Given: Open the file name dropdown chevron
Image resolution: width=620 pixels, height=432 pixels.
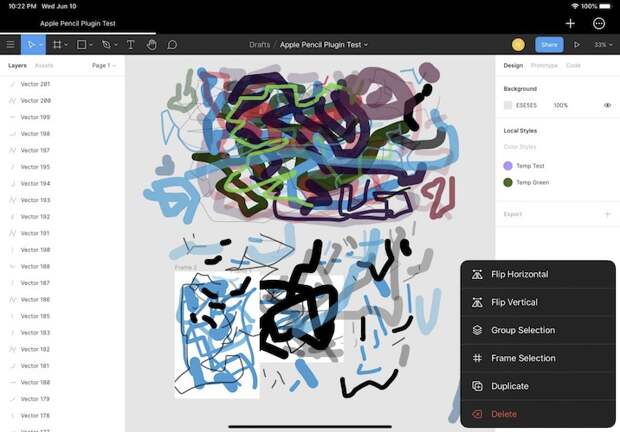Looking at the screenshot, I should click(366, 45).
